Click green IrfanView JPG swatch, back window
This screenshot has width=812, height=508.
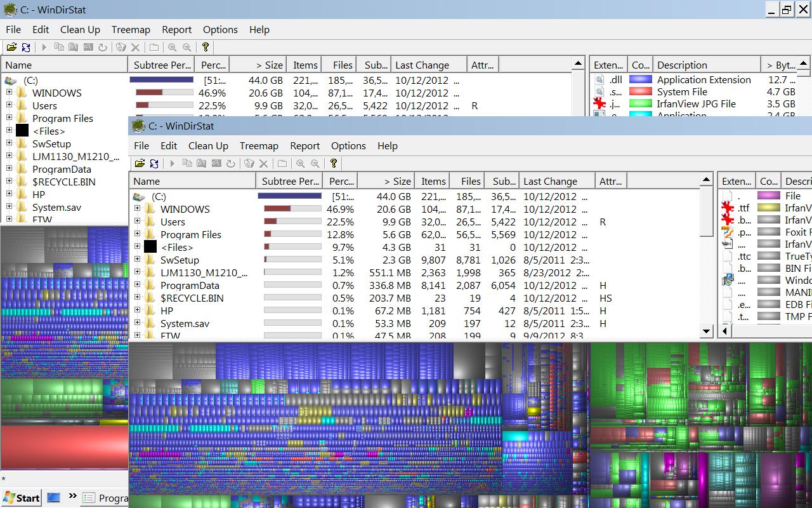click(x=640, y=104)
